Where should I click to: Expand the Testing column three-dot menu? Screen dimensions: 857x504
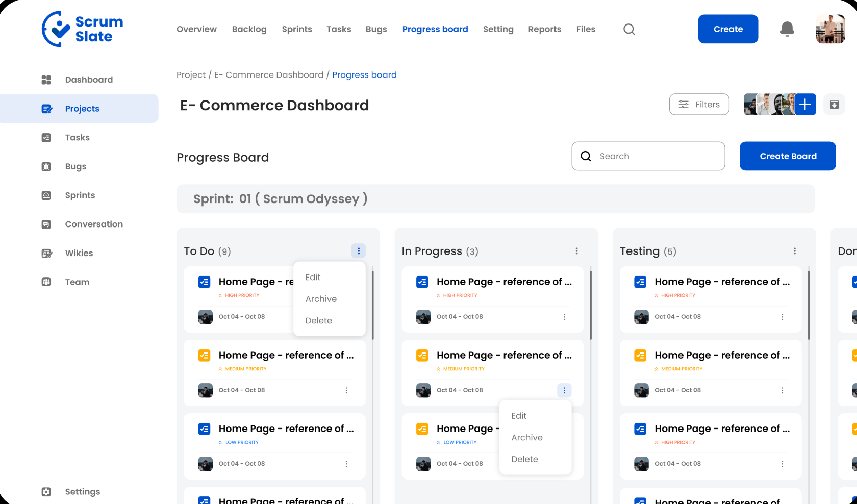coord(794,251)
